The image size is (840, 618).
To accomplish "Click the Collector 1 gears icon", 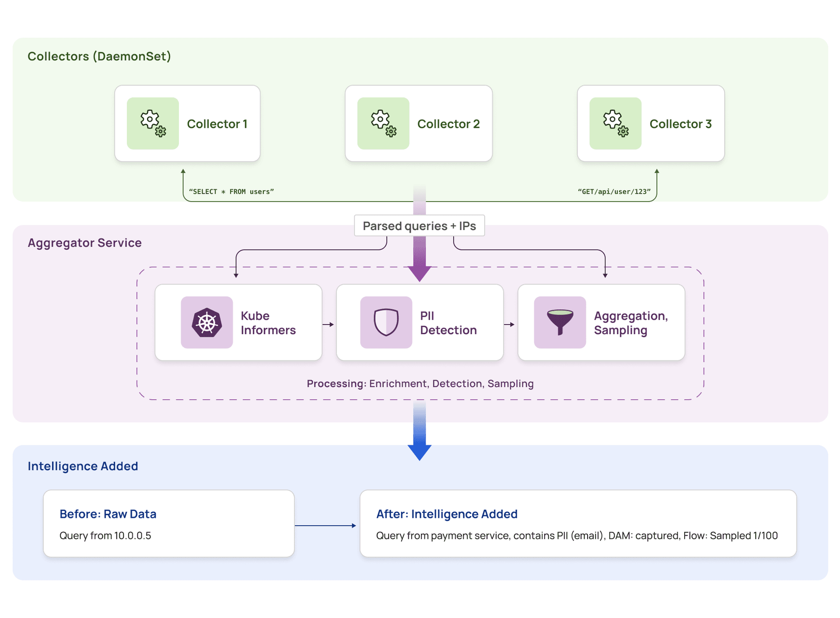I will click(x=153, y=123).
